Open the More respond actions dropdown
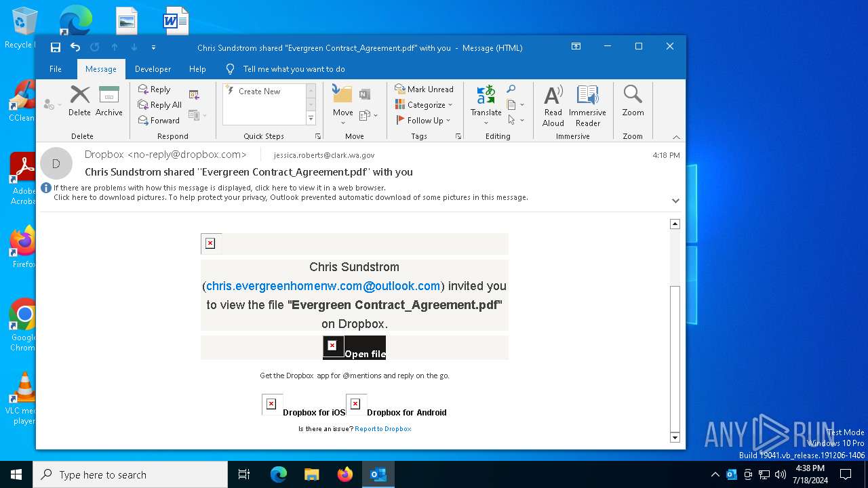This screenshot has height=488, width=868. tap(197, 115)
